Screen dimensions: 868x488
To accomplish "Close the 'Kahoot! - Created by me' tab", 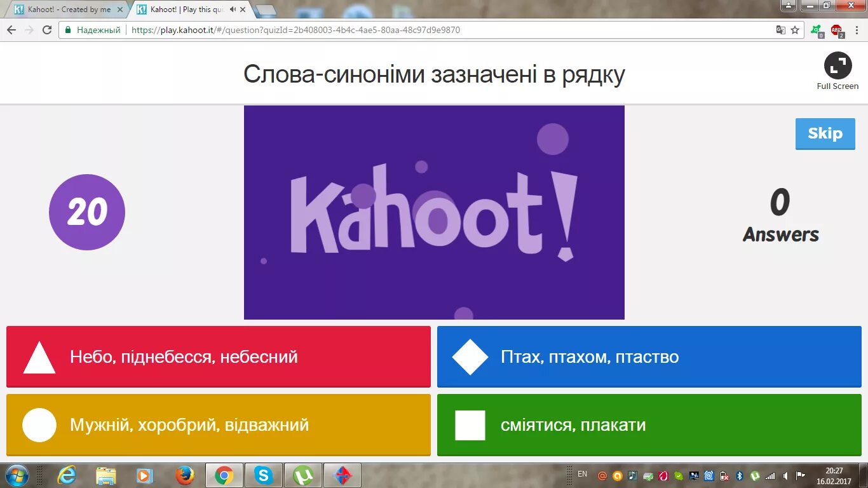I will coord(120,10).
